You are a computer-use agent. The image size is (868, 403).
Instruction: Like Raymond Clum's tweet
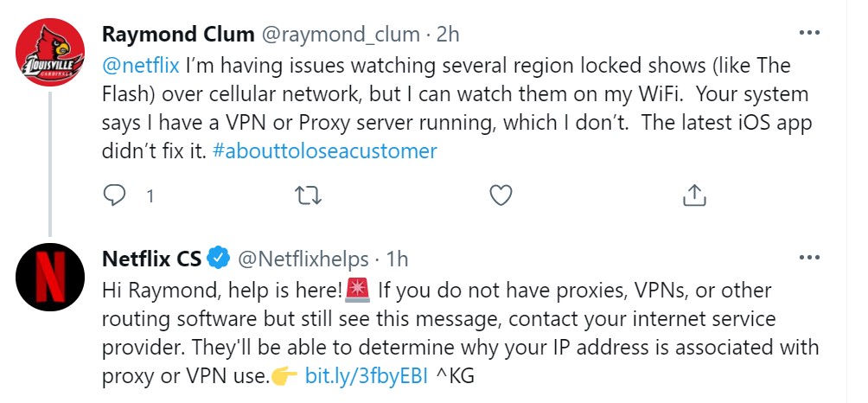(x=501, y=195)
